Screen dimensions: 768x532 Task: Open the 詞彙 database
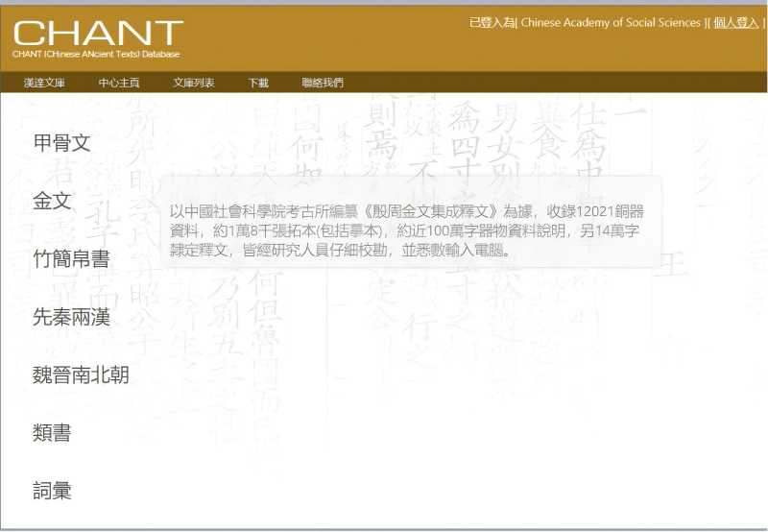coord(52,491)
